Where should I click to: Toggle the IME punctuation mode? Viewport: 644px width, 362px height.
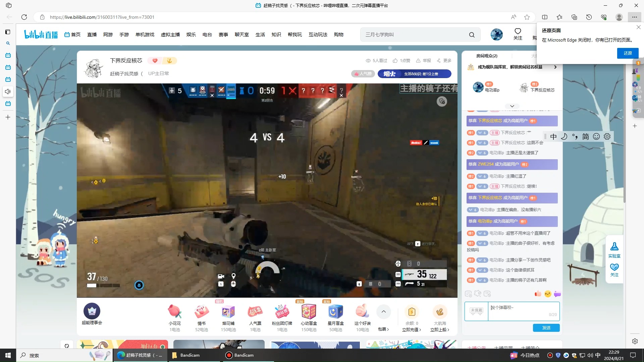click(575, 136)
